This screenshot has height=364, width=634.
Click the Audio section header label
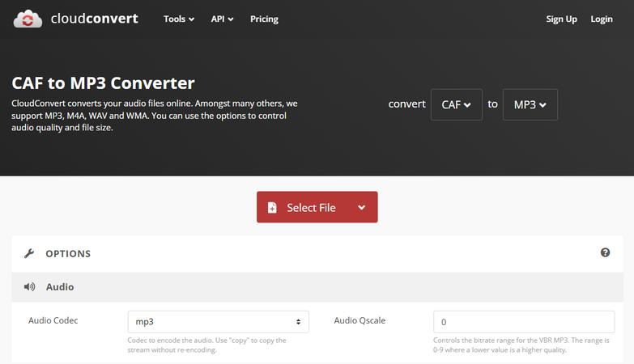pos(60,287)
